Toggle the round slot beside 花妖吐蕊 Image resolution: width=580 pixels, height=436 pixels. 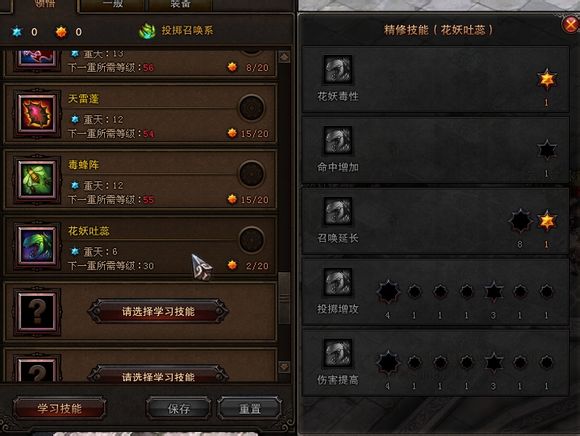click(252, 240)
